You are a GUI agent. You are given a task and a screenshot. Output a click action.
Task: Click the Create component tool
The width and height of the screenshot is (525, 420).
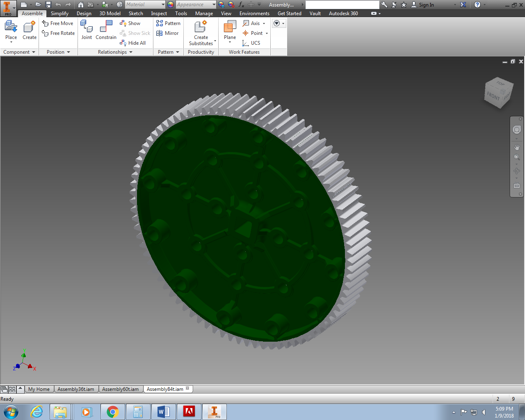(x=30, y=31)
